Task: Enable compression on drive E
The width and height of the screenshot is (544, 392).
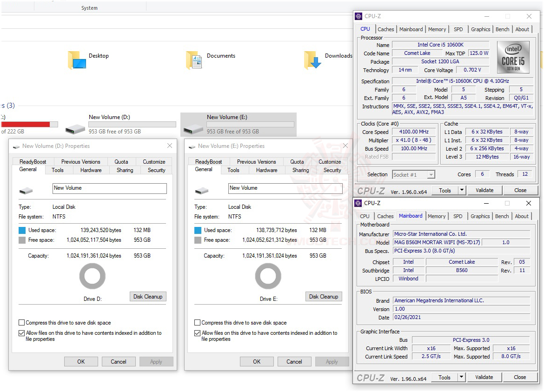Action: tap(197, 322)
